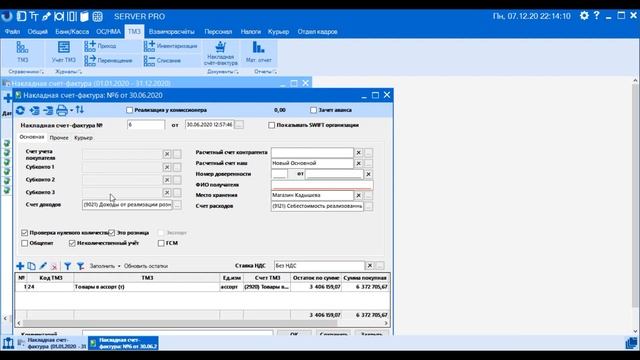This screenshot has height=360, width=640.
Task: Uncheck Это розница checkbox
Action: click(x=112, y=233)
